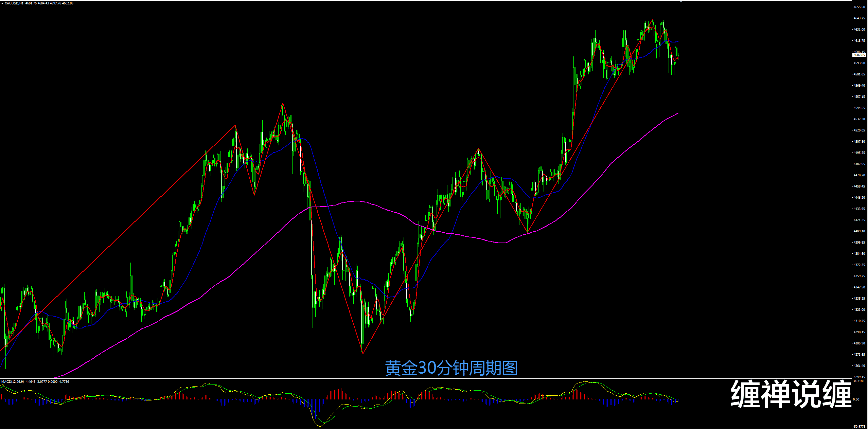Click the XAUUSD,H1 symbol title text
Viewport: 868px width, 429px height.
pos(14,3)
